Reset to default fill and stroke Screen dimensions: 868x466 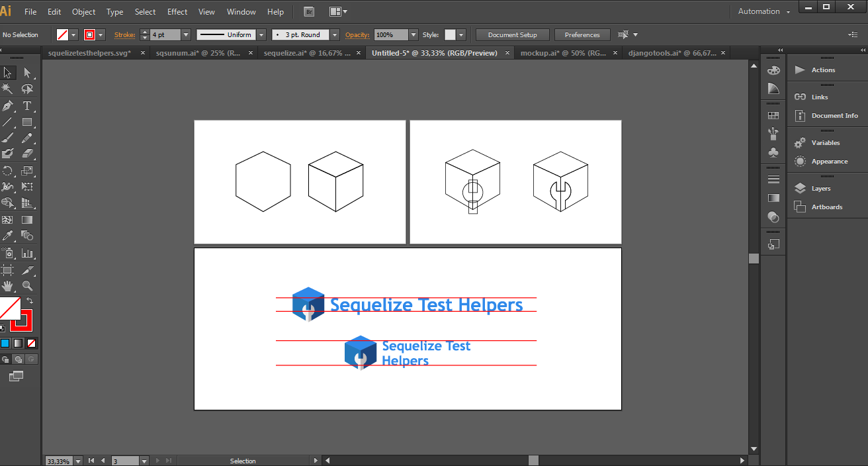pyautogui.click(x=3, y=328)
